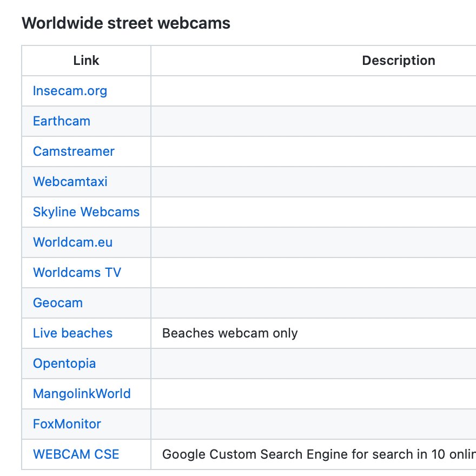Image resolution: width=476 pixels, height=476 pixels.
Task: Click the empty description cell beside Earthcam
Action: [313, 121]
